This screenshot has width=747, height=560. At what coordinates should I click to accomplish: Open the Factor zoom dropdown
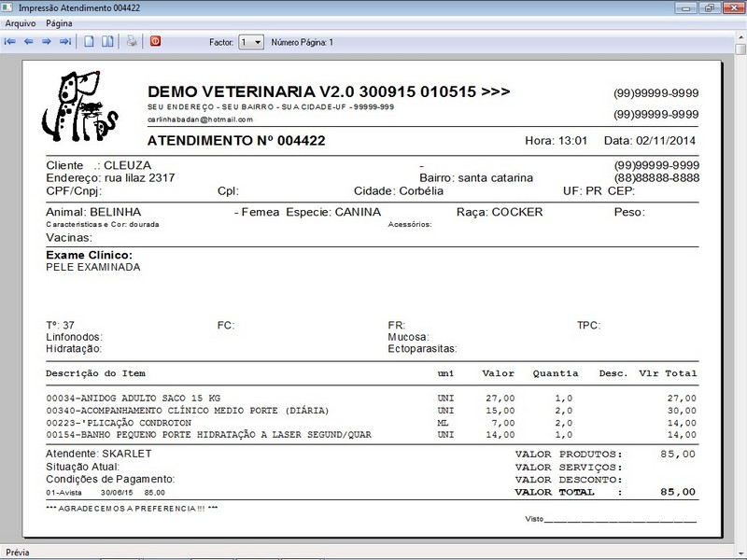click(x=251, y=42)
